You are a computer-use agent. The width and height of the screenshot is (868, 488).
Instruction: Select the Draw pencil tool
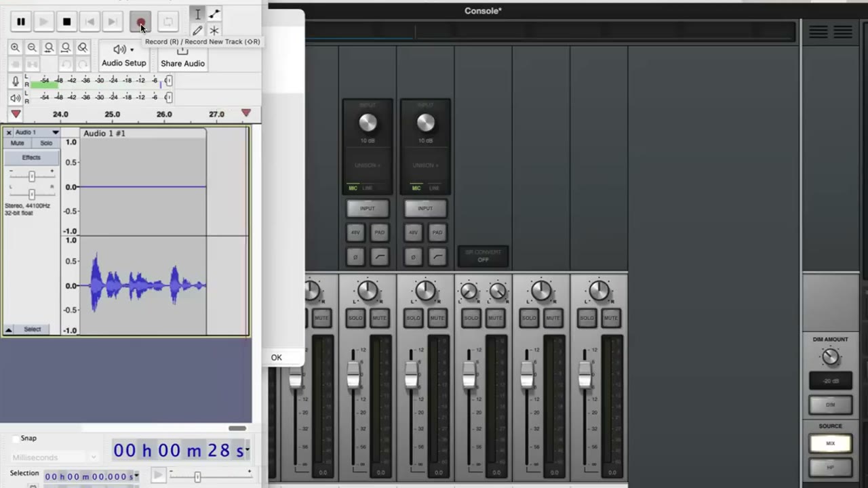click(x=197, y=30)
